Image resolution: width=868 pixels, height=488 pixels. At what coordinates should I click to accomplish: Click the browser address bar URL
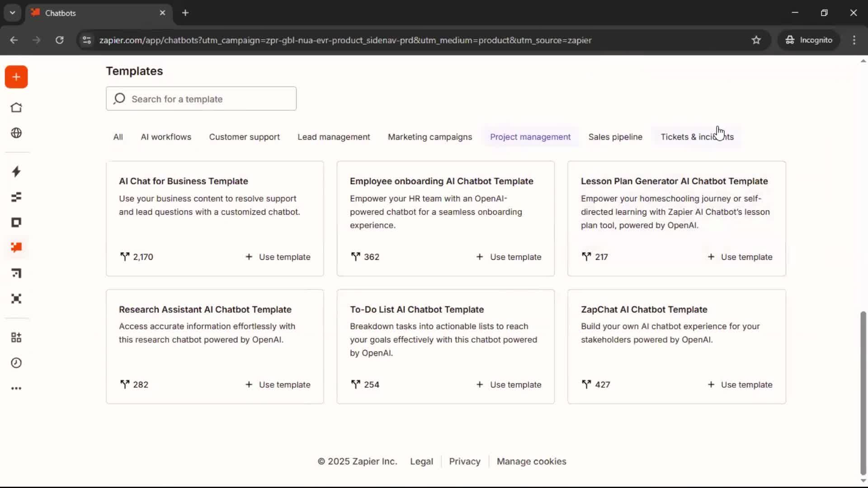click(345, 40)
